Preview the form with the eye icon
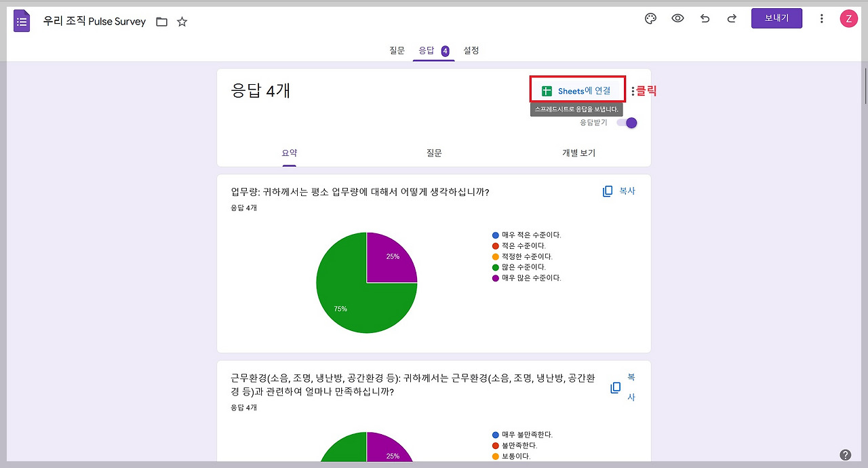This screenshot has height=468, width=868. [x=677, y=19]
